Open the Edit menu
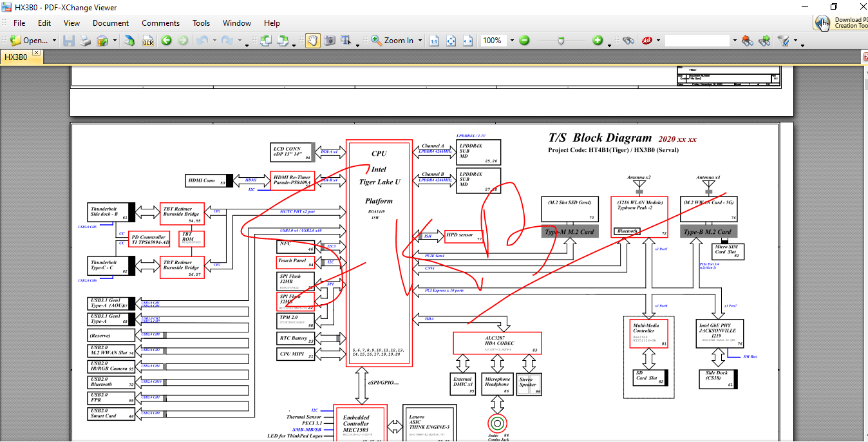This screenshot has width=868, height=442. [44, 23]
